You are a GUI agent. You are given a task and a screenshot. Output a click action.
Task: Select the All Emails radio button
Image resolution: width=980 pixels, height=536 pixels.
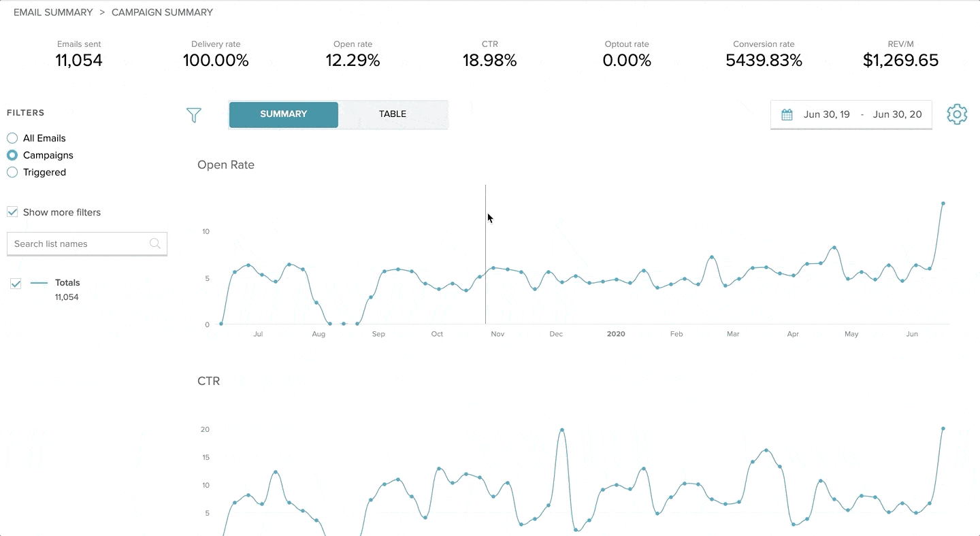click(x=12, y=138)
